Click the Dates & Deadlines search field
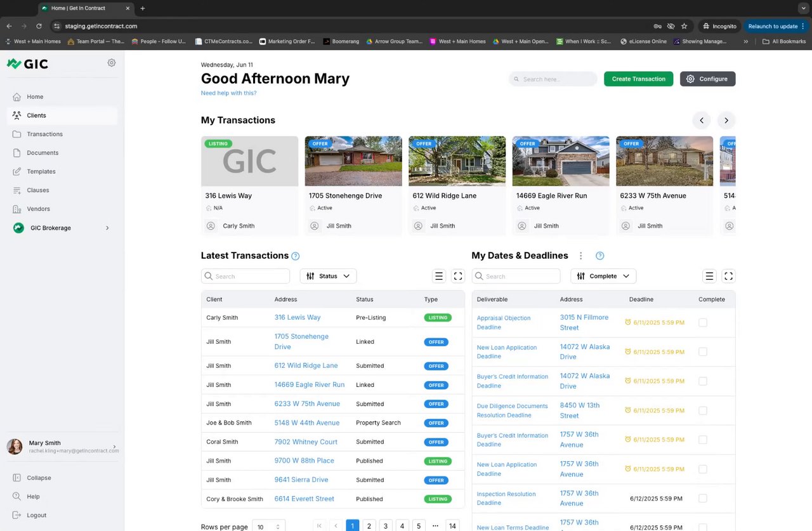 point(516,276)
